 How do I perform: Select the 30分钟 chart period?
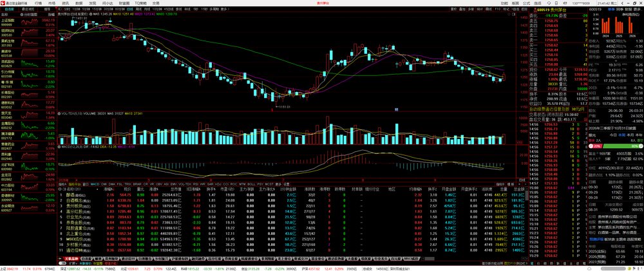[108, 9]
